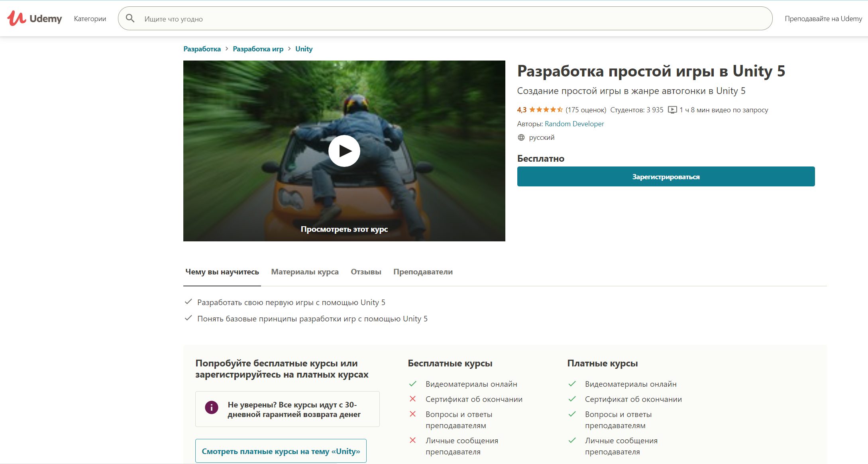This screenshot has height=464, width=868.
Task: Open Преподавайте на Udemy link
Action: (823, 18)
